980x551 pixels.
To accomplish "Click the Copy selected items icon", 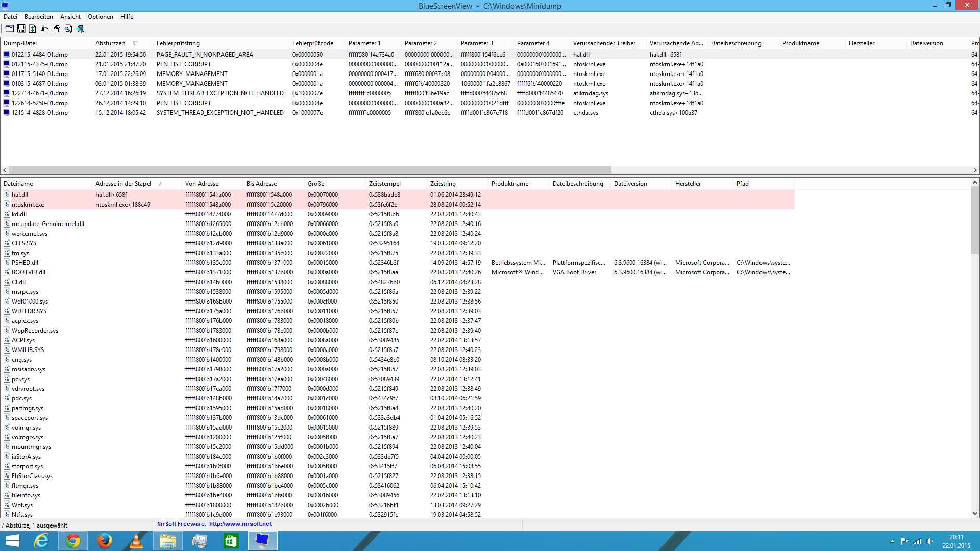I will (x=44, y=29).
